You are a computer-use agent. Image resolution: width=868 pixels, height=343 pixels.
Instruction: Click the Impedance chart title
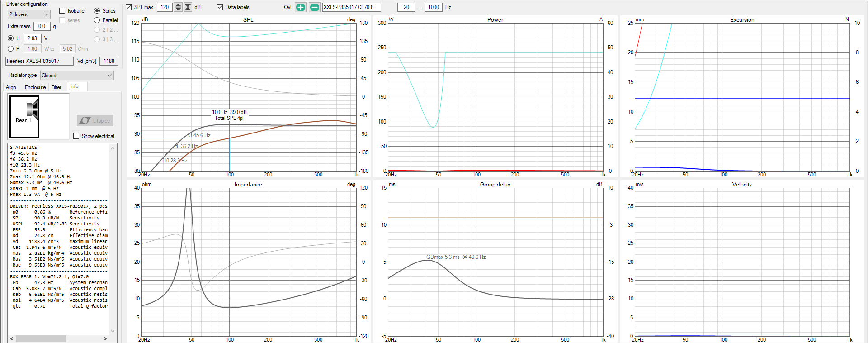[x=248, y=185]
